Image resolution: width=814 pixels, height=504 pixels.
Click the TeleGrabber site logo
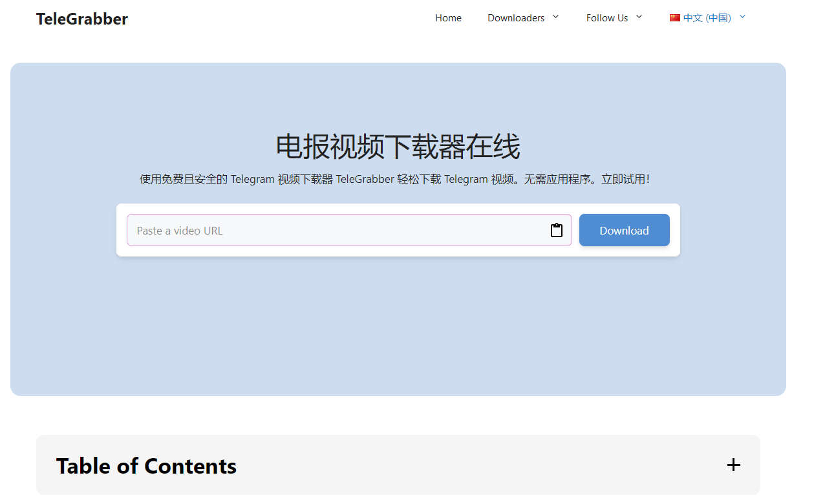[82, 19]
